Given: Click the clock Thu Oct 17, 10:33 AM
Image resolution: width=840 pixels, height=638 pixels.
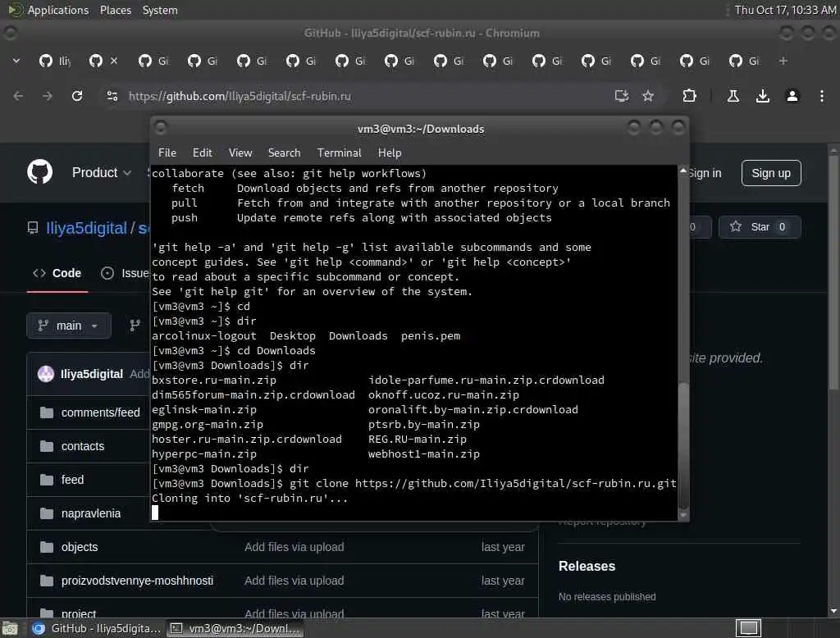Looking at the screenshot, I should point(785,10).
